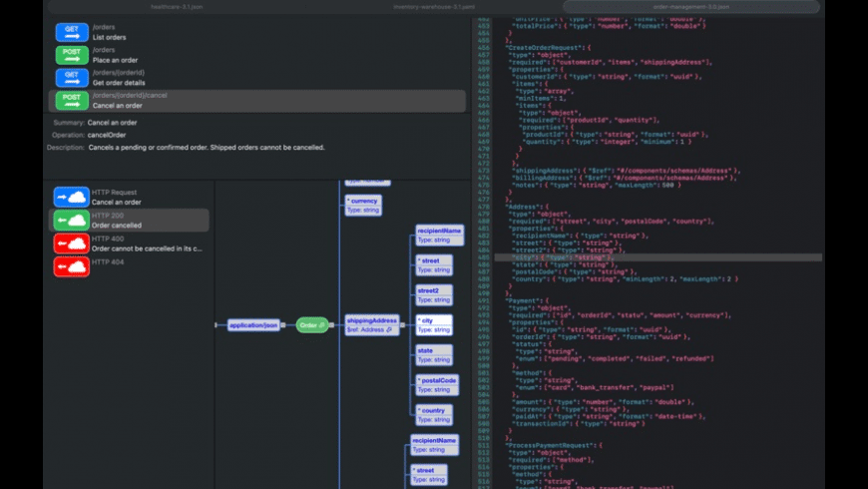Click the "/orders/{orderId}/cancel" path text
This screenshot has height=489, width=868.
click(130, 95)
